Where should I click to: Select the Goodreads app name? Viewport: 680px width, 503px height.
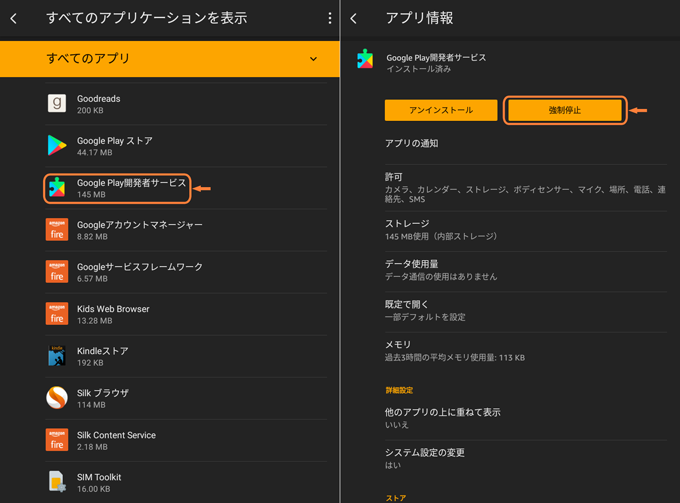[x=98, y=99]
